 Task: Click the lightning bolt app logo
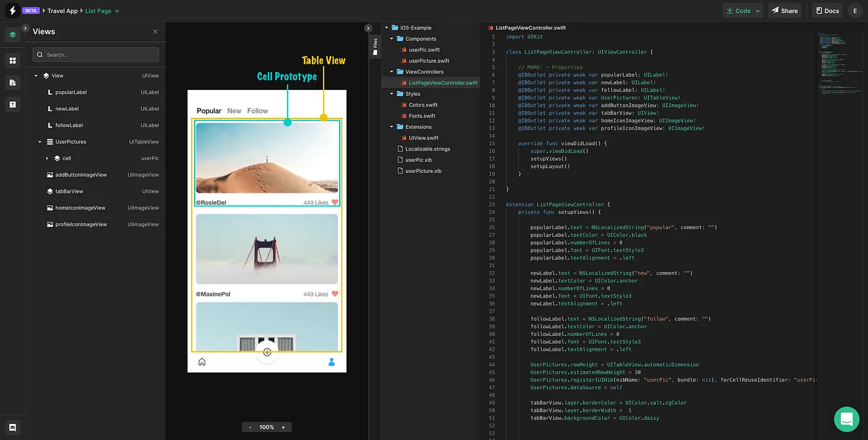[x=12, y=11]
